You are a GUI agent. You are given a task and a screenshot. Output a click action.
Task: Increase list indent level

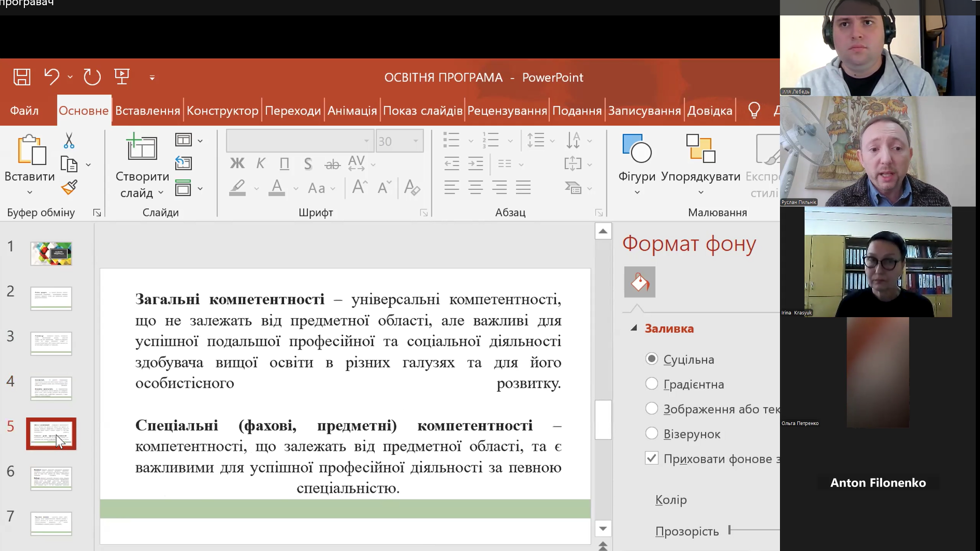475,164
